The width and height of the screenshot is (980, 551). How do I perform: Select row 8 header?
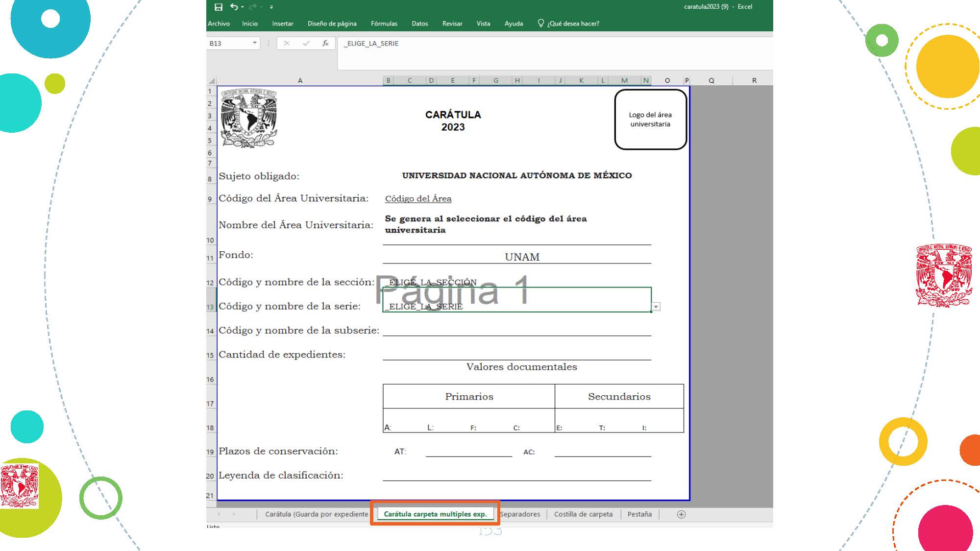point(211,175)
